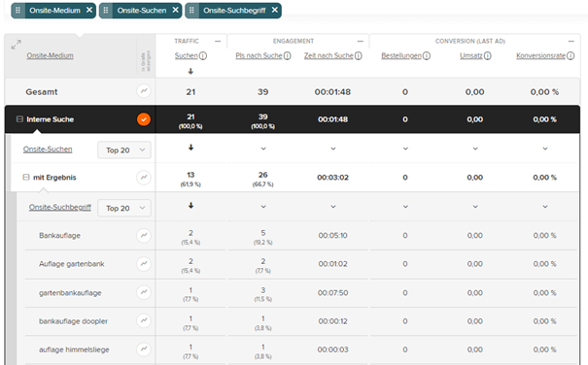
Task: Select the Bankauflage search term
Action: [x=59, y=236]
